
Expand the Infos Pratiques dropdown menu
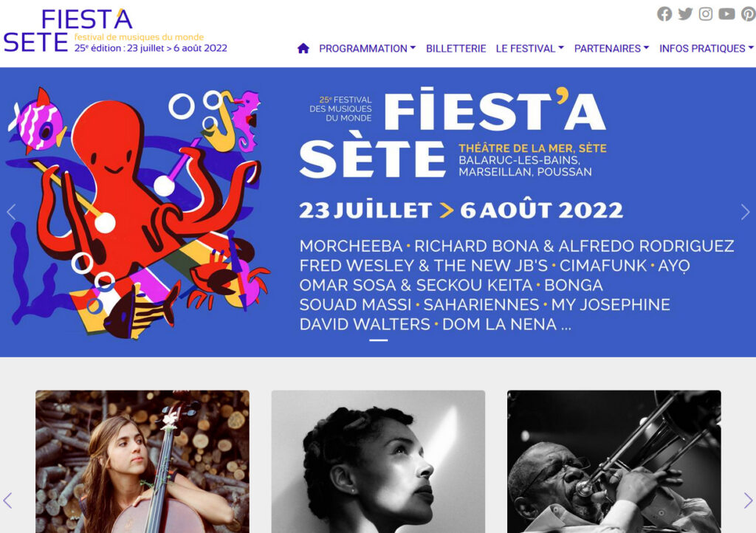tap(707, 49)
